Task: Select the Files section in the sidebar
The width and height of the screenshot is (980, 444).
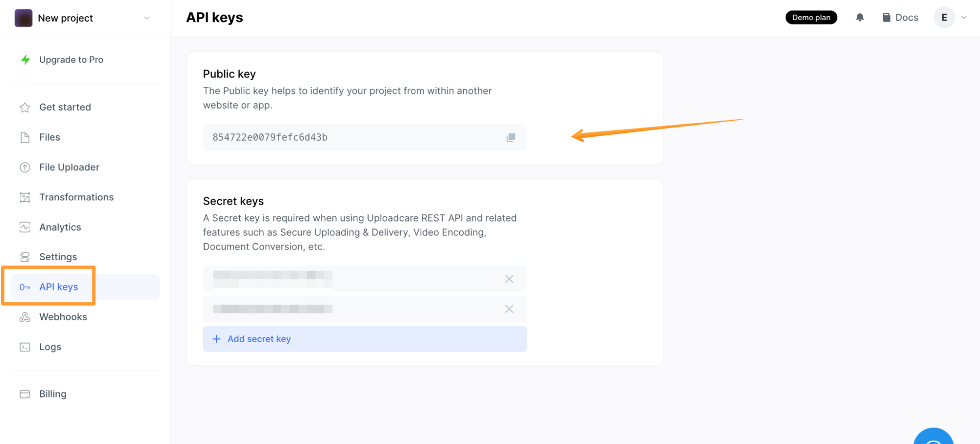Action: [49, 137]
